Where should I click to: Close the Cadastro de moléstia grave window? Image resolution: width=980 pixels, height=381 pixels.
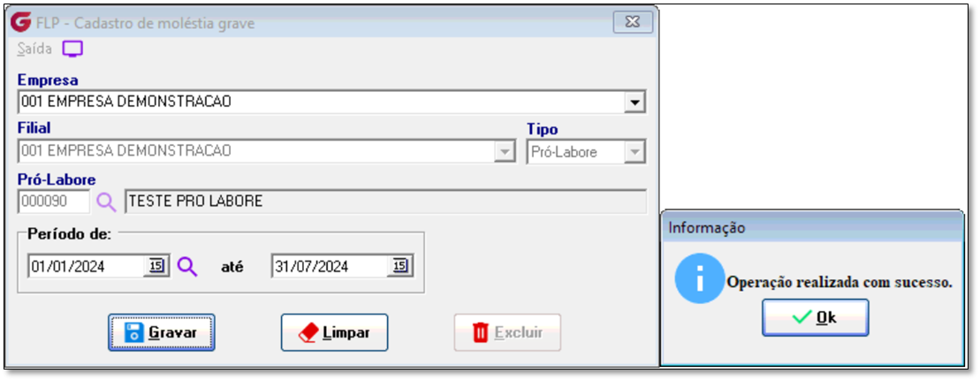(633, 22)
